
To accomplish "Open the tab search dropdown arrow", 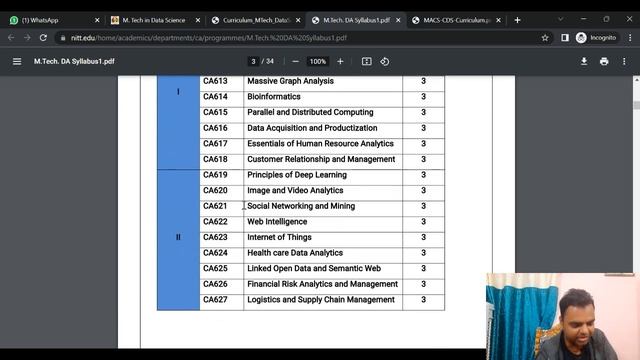I will tap(560, 19).
